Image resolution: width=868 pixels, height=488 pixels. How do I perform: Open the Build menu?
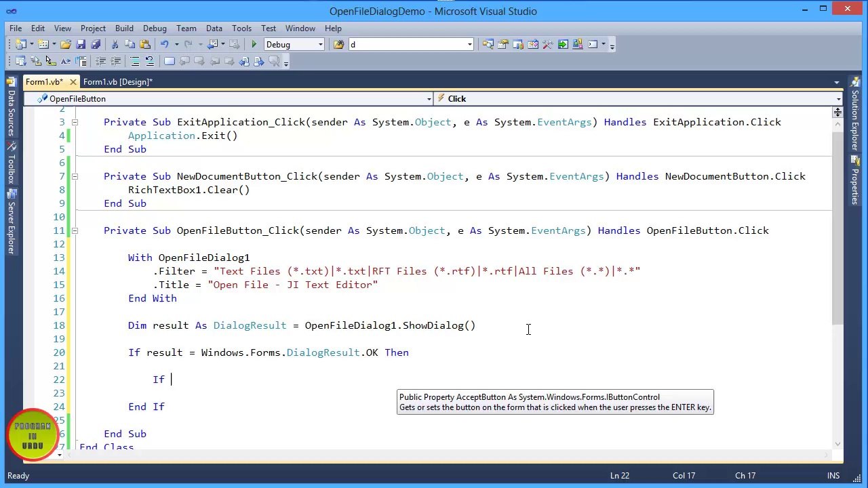tap(124, 28)
